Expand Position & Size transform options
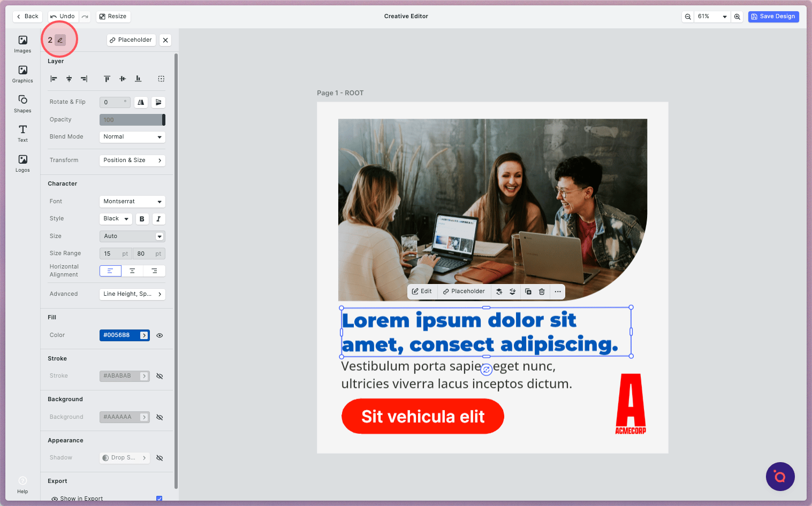 coord(132,160)
